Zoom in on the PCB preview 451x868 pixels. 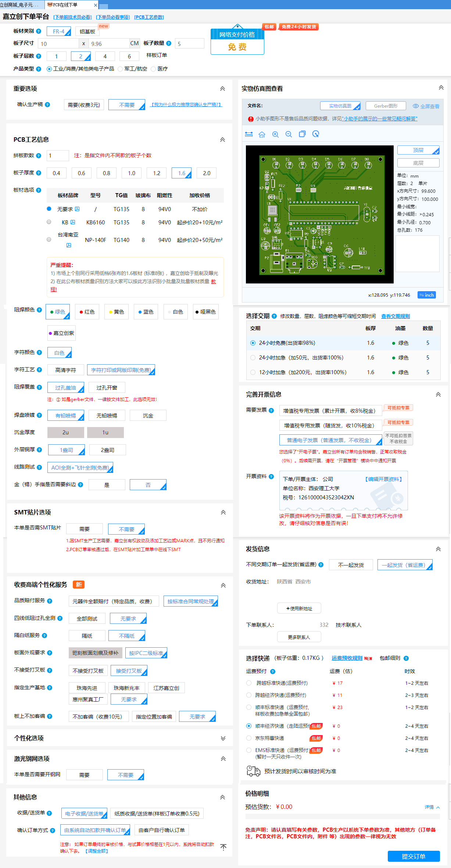[x=275, y=134]
